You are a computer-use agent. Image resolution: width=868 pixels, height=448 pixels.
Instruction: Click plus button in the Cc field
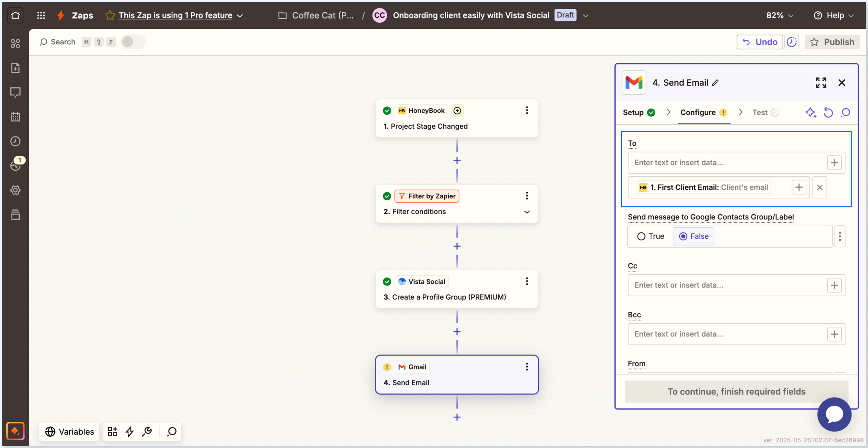coord(834,286)
